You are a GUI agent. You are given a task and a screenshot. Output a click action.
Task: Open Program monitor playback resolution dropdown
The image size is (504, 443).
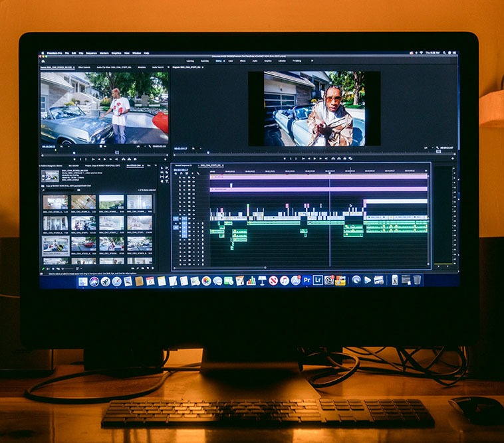pos(430,148)
